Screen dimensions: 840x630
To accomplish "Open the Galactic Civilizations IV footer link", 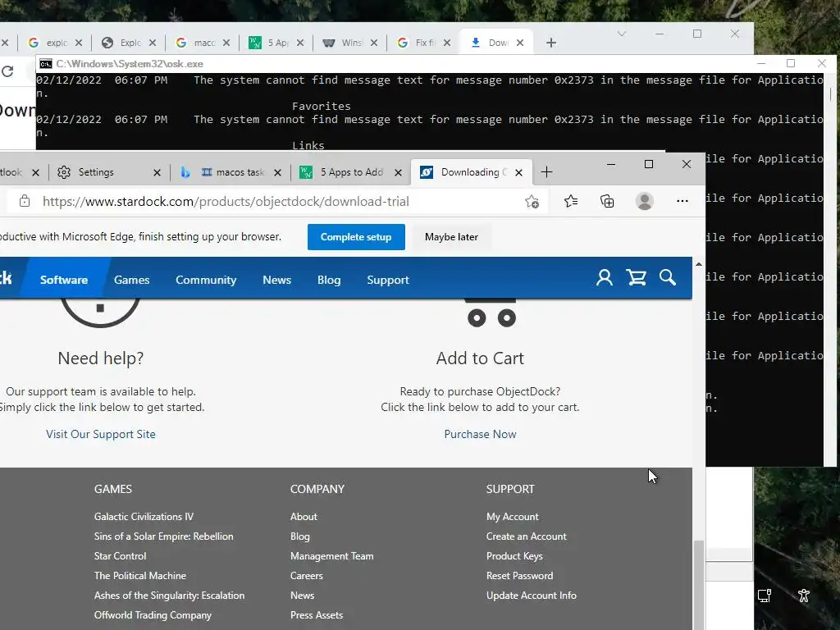I will [x=144, y=517].
